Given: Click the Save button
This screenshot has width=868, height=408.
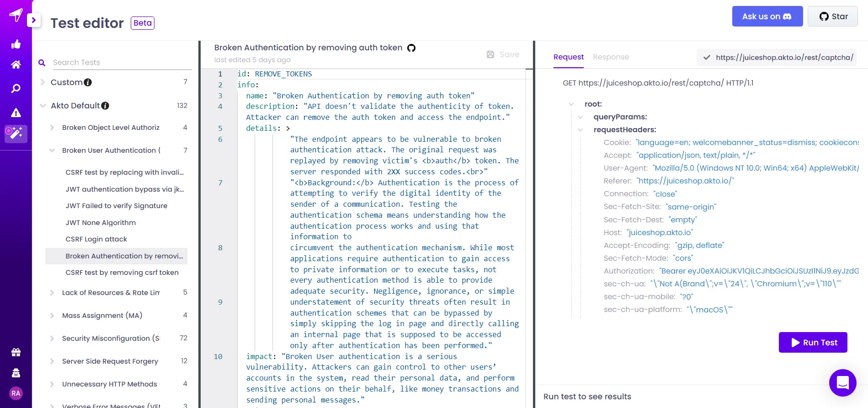Looking at the screenshot, I should coord(503,54).
